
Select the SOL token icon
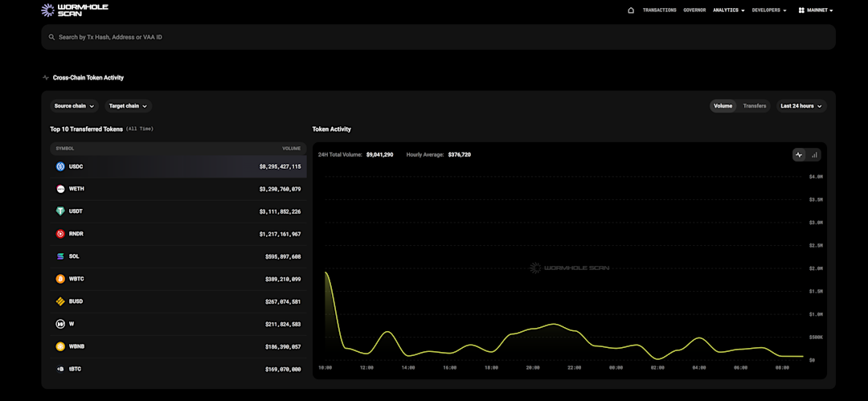60,256
